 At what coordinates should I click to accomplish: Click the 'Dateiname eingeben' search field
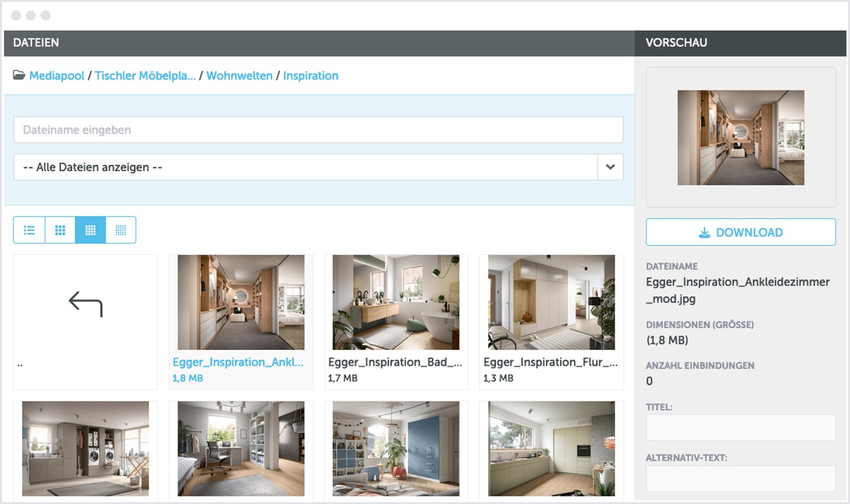[318, 130]
